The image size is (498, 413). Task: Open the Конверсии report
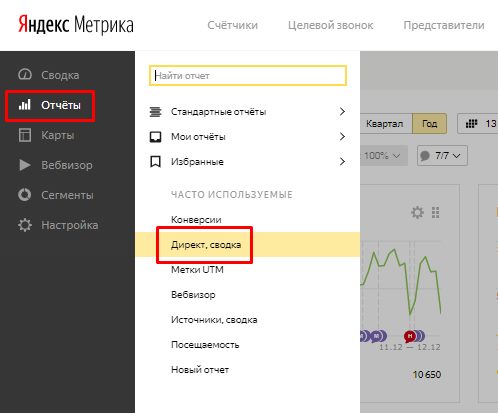pyautogui.click(x=196, y=220)
